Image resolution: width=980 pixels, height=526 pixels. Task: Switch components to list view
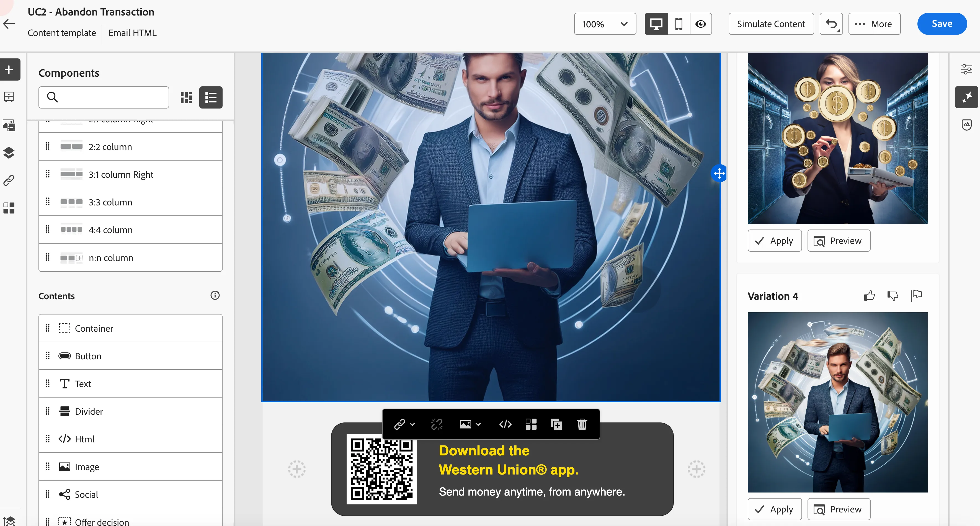point(211,98)
